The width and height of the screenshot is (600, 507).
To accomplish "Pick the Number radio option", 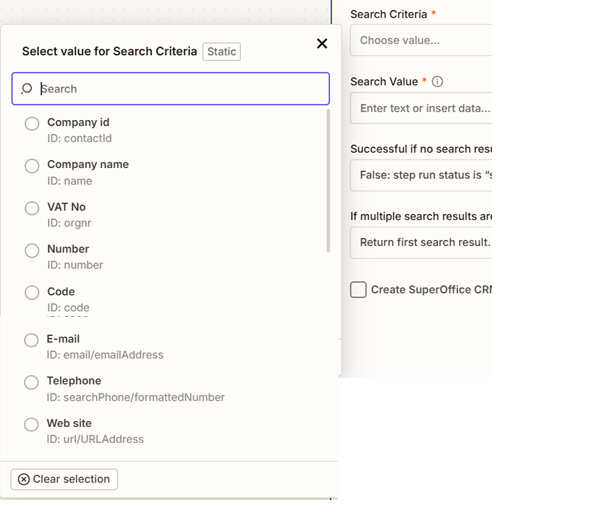I will (32, 251).
